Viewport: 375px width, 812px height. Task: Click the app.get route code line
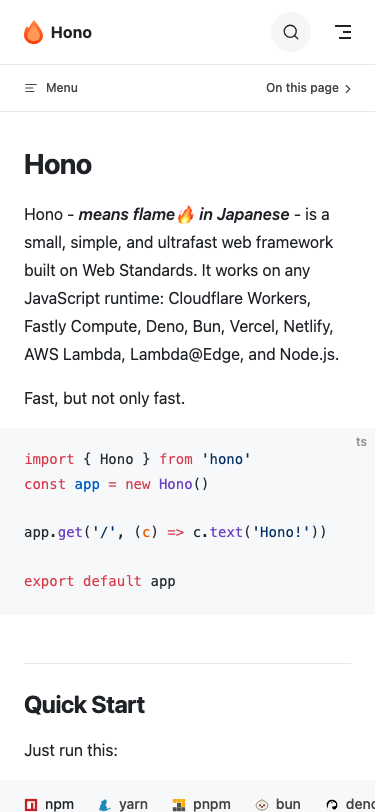click(x=176, y=532)
